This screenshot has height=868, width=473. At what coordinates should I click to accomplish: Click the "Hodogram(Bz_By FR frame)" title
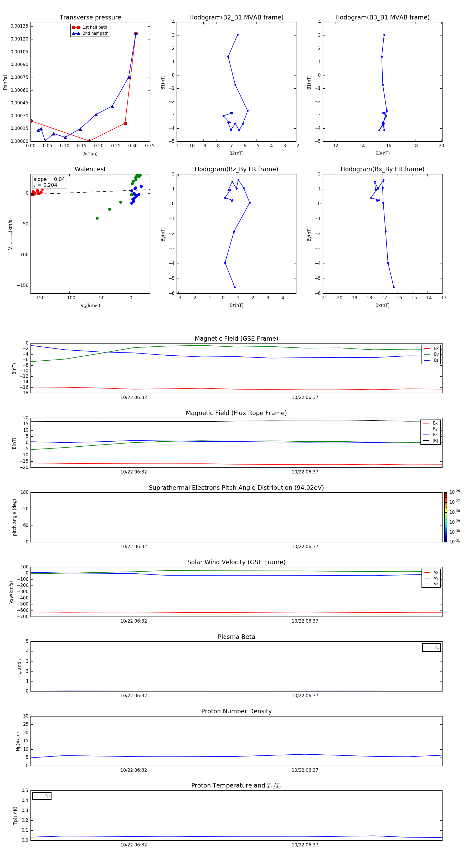click(x=236, y=169)
